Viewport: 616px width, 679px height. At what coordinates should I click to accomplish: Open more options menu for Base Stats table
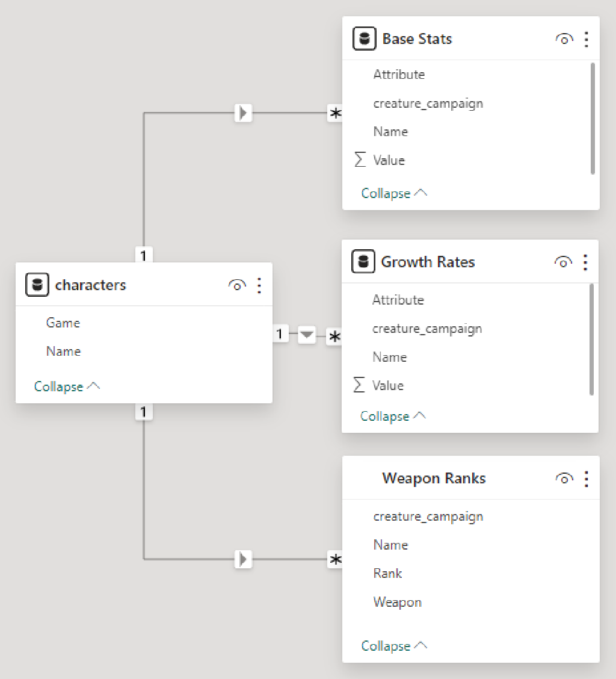pos(587,39)
